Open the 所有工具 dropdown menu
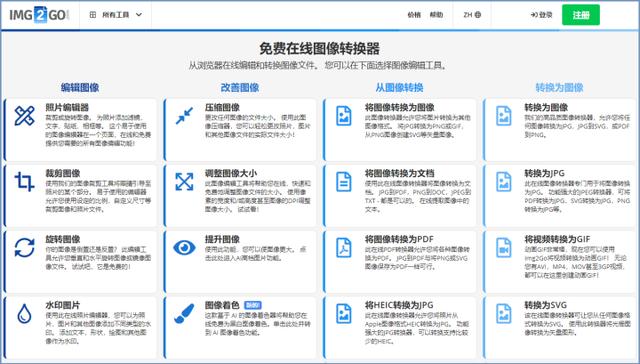The width and height of the screenshot is (640, 364). point(116,15)
